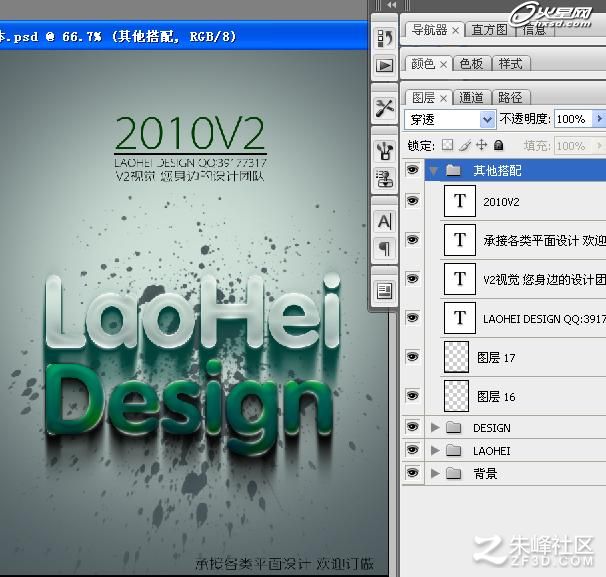The width and height of the screenshot is (606, 577).
Task: Enable lock transparent pixels icon
Action: click(447, 145)
